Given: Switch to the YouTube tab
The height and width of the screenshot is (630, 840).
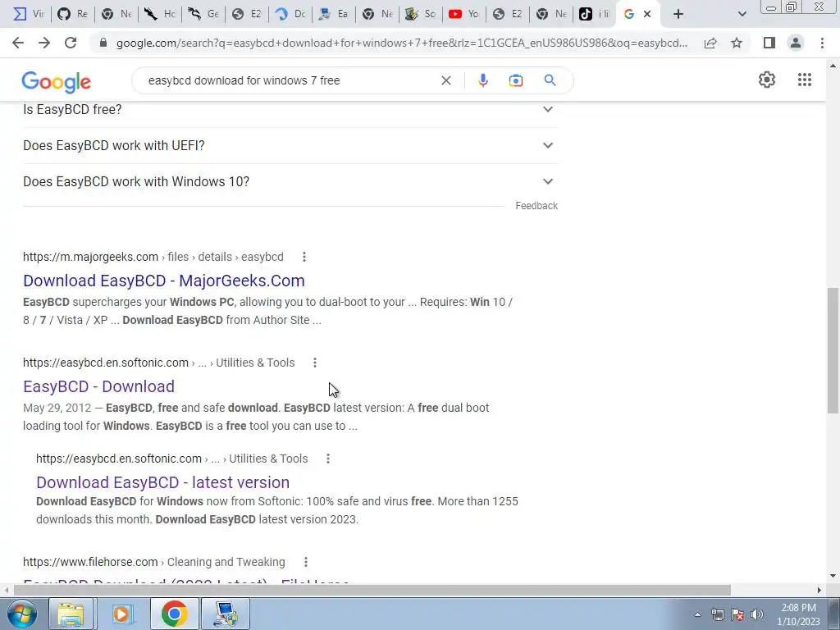Looking at the screenshot, I should pyautogui.click(x=464, y=14).
